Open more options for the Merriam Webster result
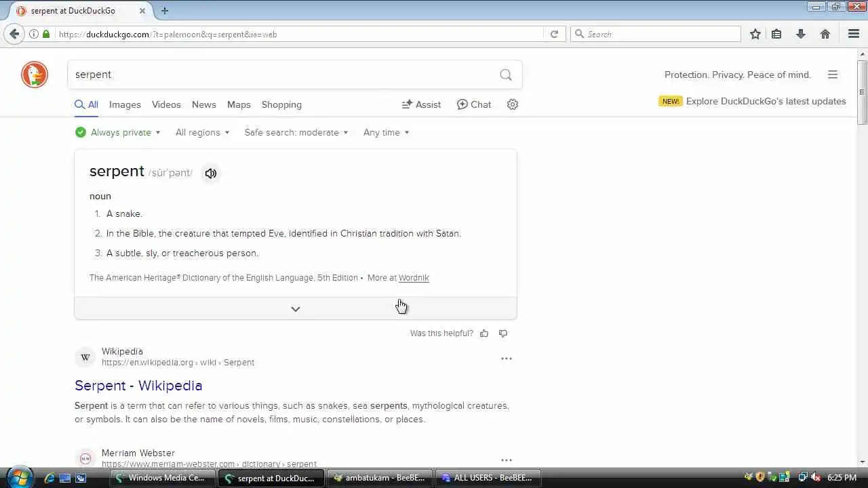The height and width of the screenshot is (488, 868). (x=507, y=460)
